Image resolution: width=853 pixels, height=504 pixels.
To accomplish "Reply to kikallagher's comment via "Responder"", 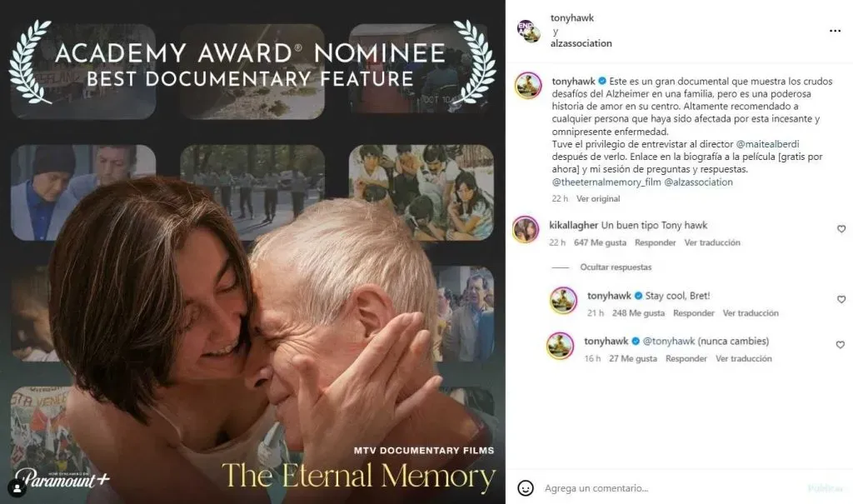I will click(655, 242).
